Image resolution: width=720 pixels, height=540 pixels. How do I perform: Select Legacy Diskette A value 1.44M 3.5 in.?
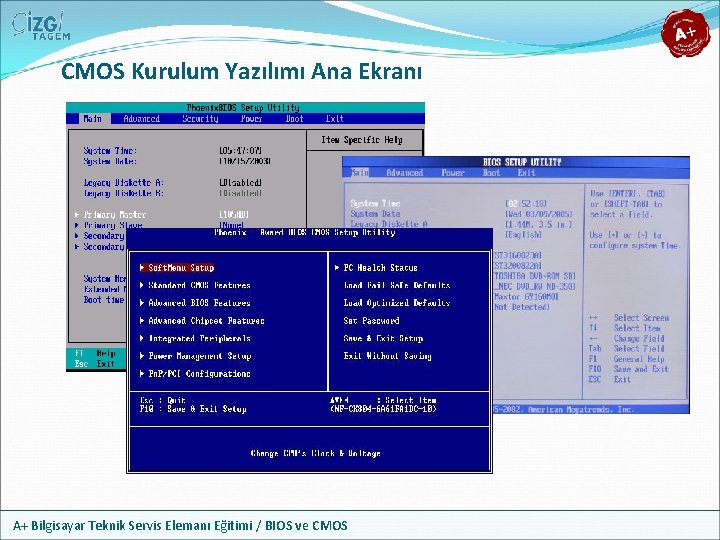[x=539, y=225]
